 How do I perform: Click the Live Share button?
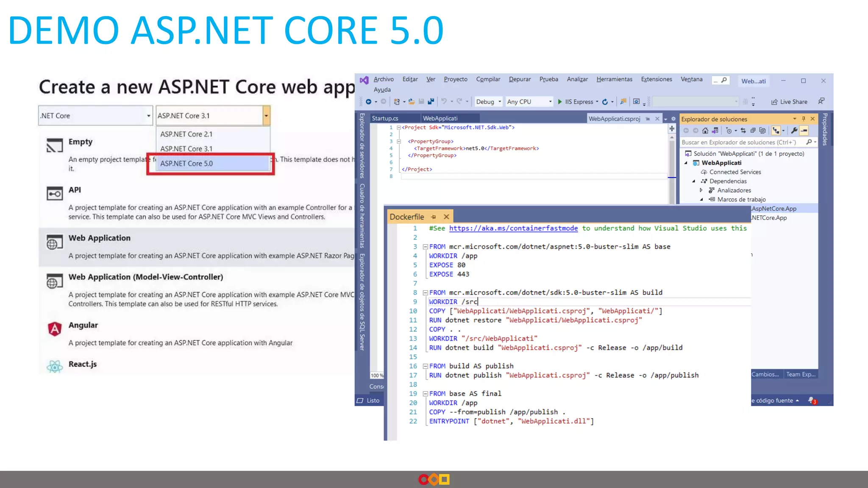pyautogui.click(x=789, y=102)
